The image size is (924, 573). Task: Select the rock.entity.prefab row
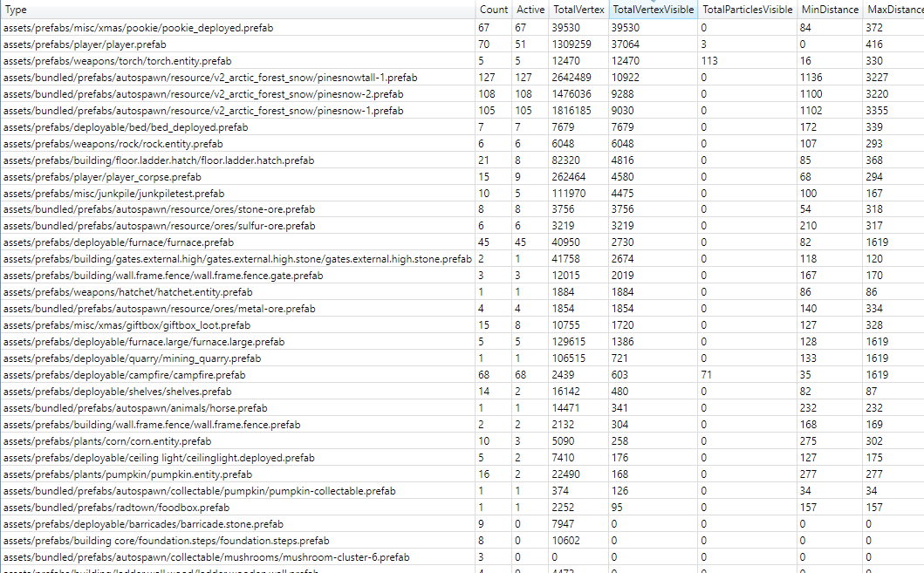pos(462,144)
